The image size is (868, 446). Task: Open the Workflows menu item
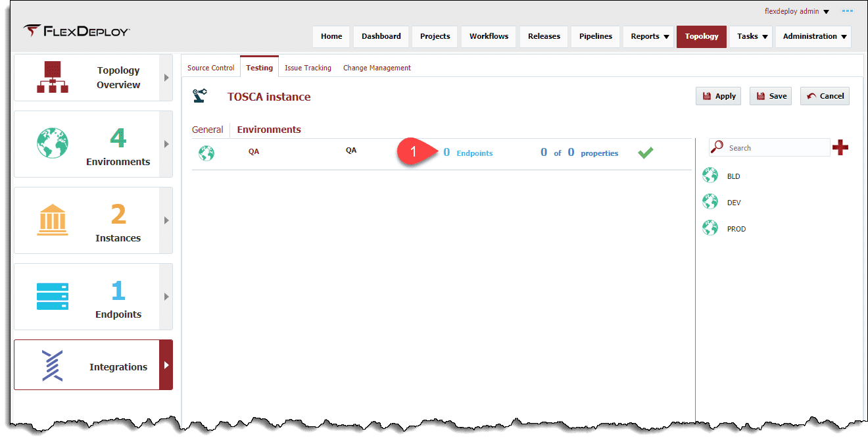click(x=489, y=36)
